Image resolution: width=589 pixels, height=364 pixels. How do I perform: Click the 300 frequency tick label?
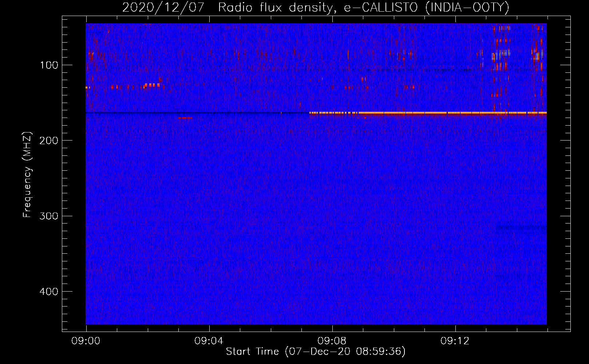pyautogui.click(x=49, y=216)
